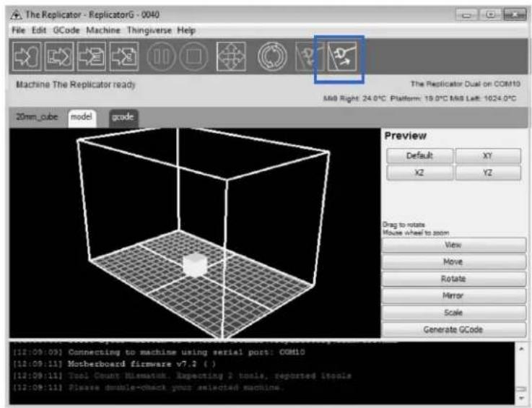Click 'The Replicator Dual on COM10' text
This screenshot has width=532, height=408.
[465, 84]
